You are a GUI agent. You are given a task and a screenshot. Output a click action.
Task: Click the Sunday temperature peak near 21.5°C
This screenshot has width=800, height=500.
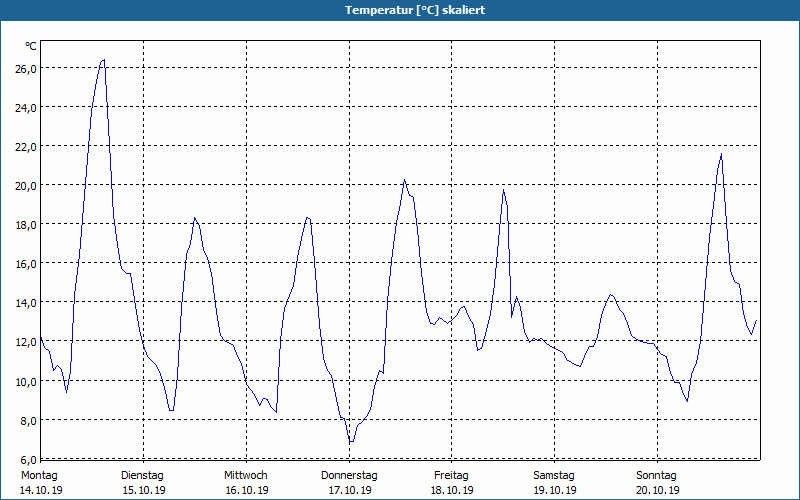(x=721, y=154)
